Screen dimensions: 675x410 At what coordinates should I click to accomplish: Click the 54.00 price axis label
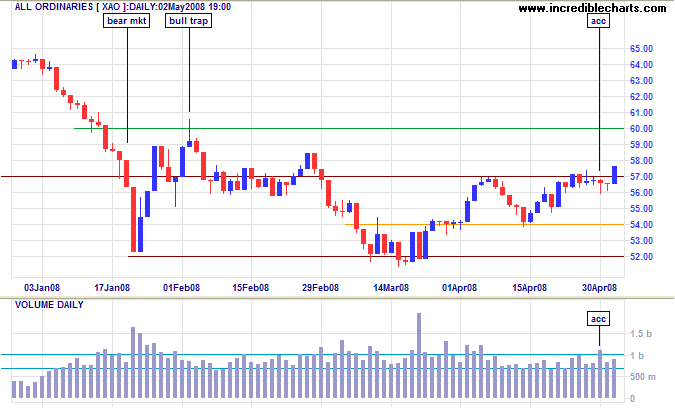coord(641,225)
